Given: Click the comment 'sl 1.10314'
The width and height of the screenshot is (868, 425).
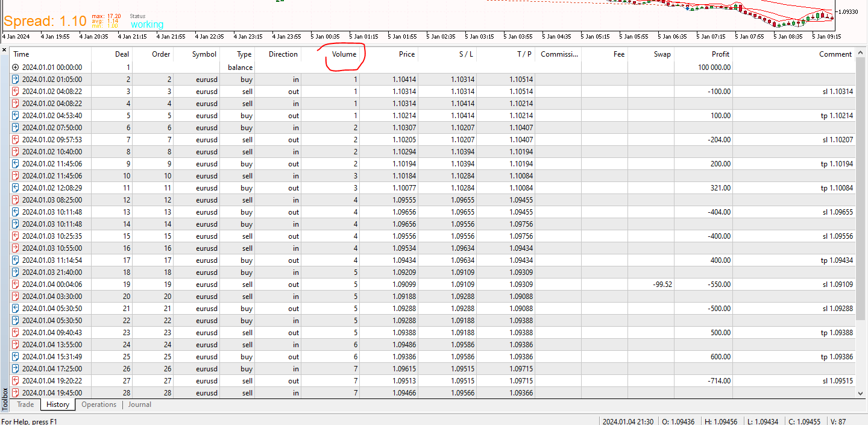Looking at the screenshot, I should click(x=838, y=92).
